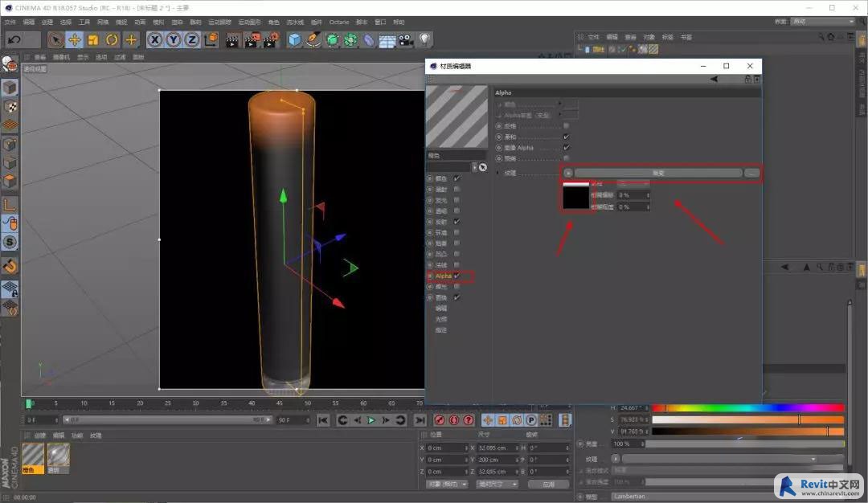The width and height of the screenshot is (868, 503).
Task: Open 对象 menu in object manager
Action: pos(649,37)
